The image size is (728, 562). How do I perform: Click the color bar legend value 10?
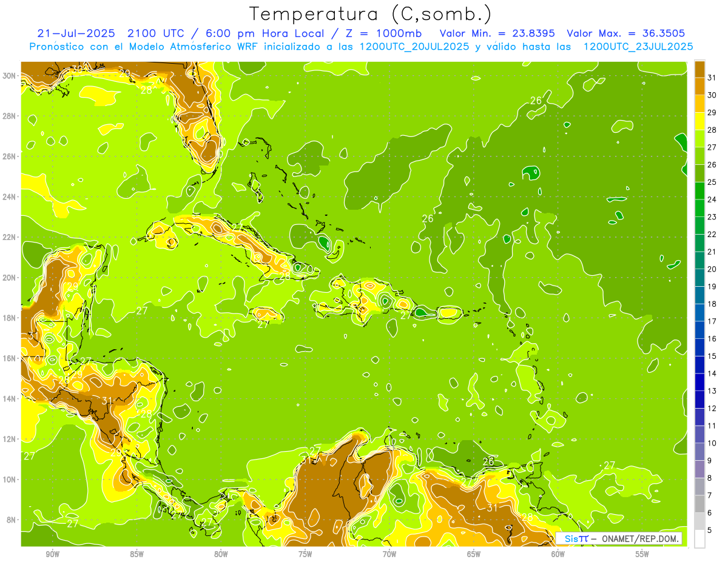[712, 443]
